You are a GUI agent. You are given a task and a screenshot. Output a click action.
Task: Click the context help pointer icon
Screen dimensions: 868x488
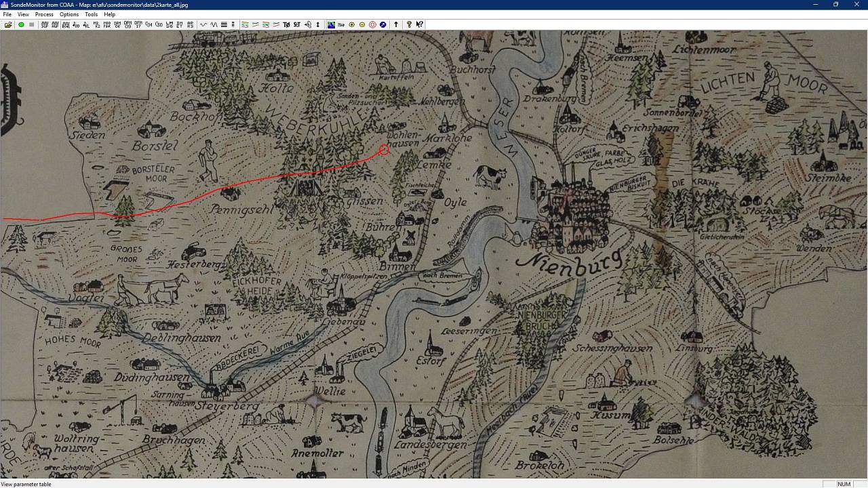(x=420, y=24)
